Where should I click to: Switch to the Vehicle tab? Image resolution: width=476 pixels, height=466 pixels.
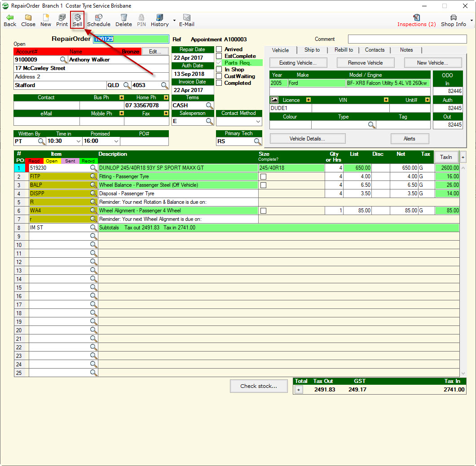click(280, 50)
